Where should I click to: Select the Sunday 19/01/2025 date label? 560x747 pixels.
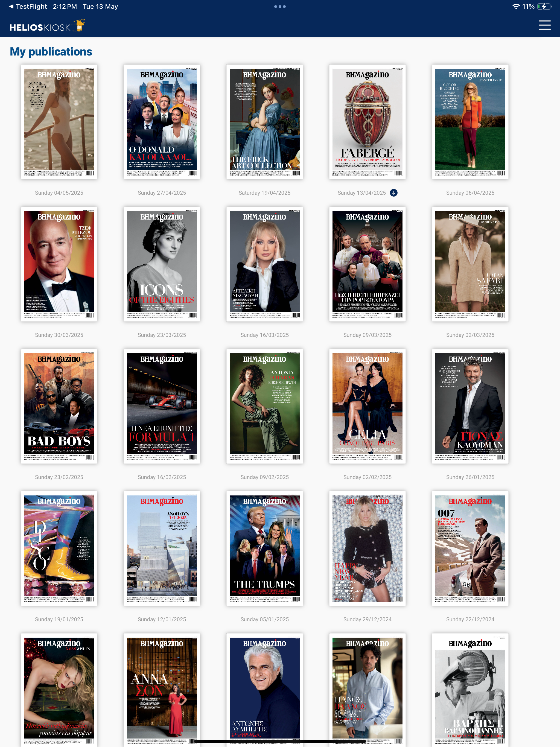[59, 619]
